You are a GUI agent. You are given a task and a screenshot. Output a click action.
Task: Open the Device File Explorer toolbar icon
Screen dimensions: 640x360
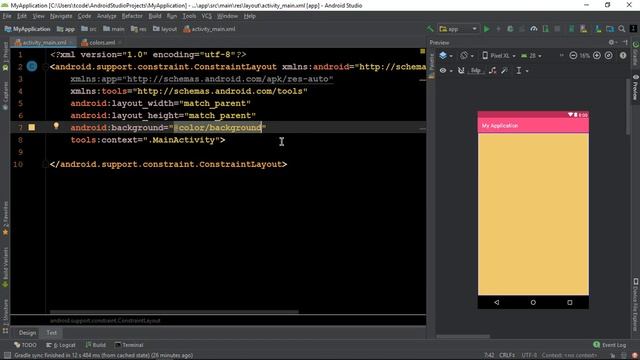(610, 29)
